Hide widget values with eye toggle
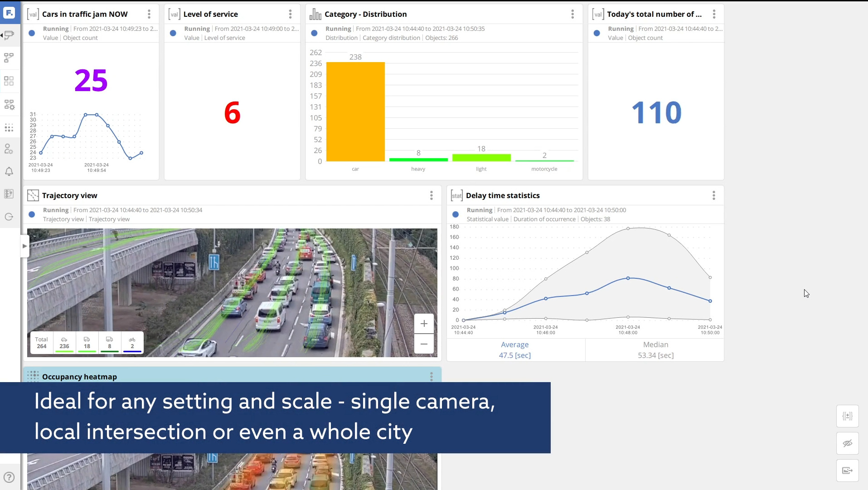Image resolution: width=868 pixels, height=490 pixels. tap(847, 443)
